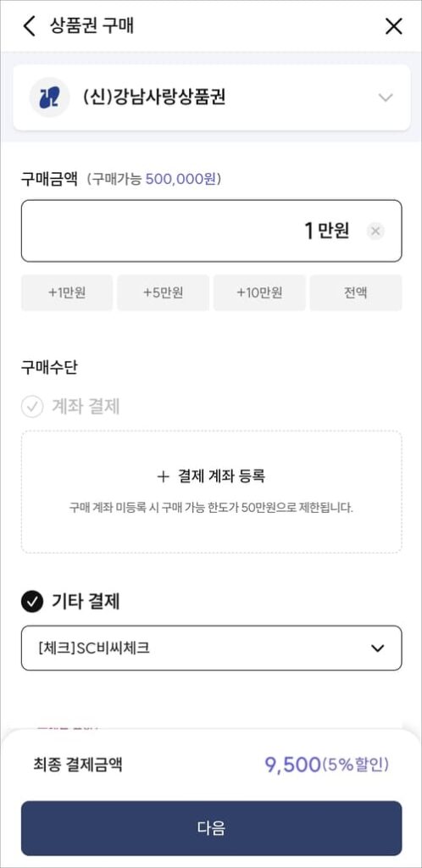Focus the 1만원 purchase amount field
422x868 pixels.
[x=211, y=231]
